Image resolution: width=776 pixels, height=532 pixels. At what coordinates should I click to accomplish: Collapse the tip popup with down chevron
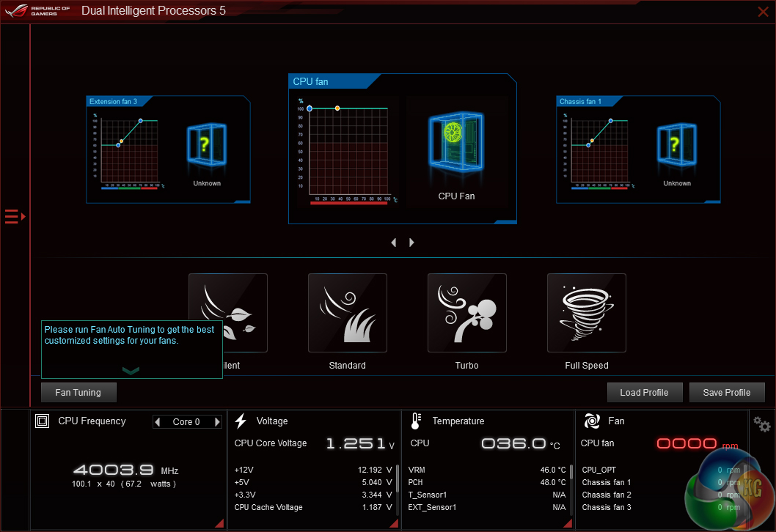[131, 370]
